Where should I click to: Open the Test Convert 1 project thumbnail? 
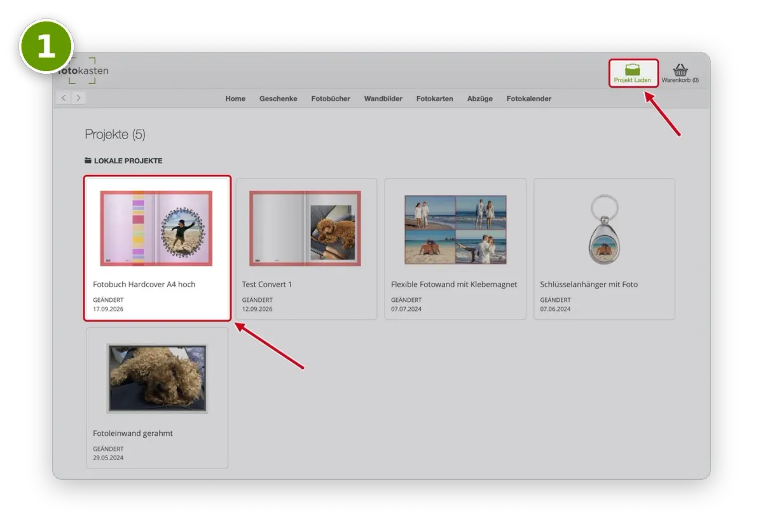point(305,228)
